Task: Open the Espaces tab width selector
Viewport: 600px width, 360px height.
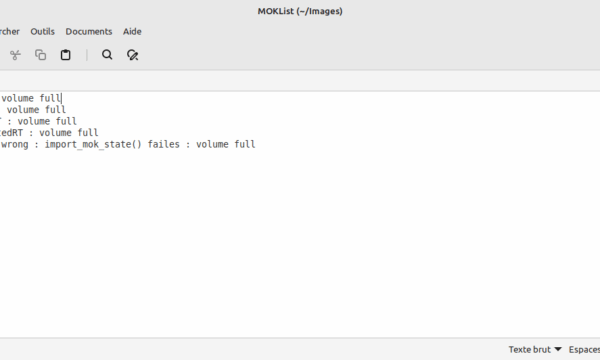Action: [584, 349]
